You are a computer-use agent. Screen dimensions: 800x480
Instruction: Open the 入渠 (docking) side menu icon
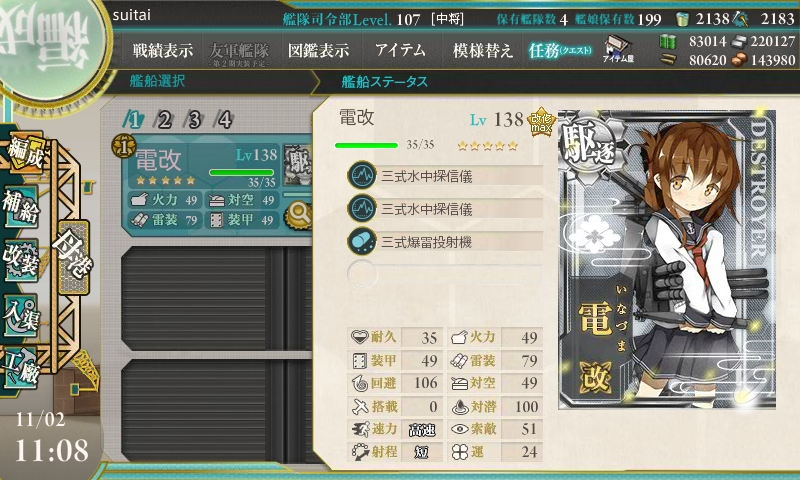[x=21, y=314]
